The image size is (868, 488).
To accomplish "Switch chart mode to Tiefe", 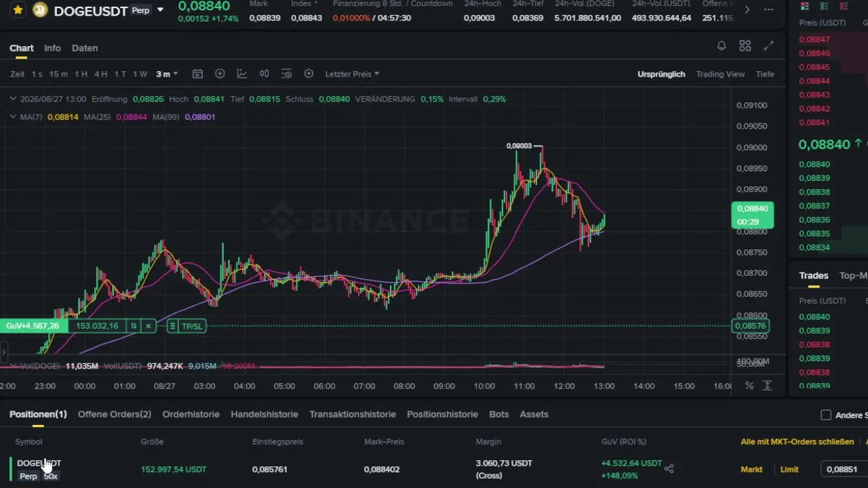I will coord(765,74).
